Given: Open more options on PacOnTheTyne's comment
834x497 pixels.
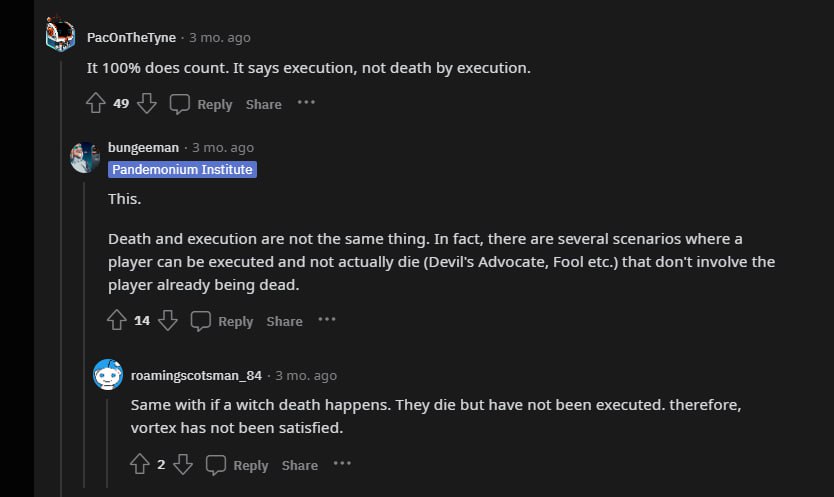Looking at the screenshot, I should coord(306,103).
